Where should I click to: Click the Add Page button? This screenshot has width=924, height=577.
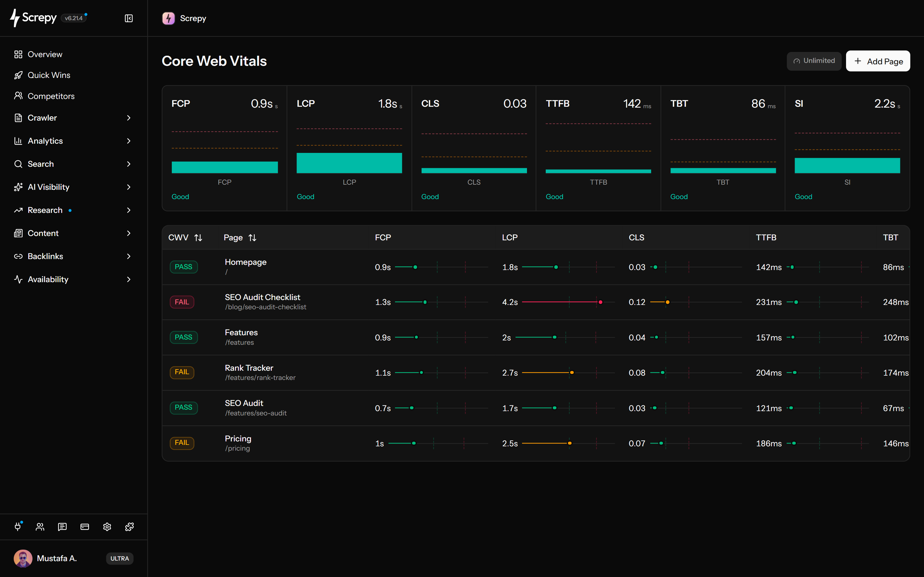tap(878, 61)
